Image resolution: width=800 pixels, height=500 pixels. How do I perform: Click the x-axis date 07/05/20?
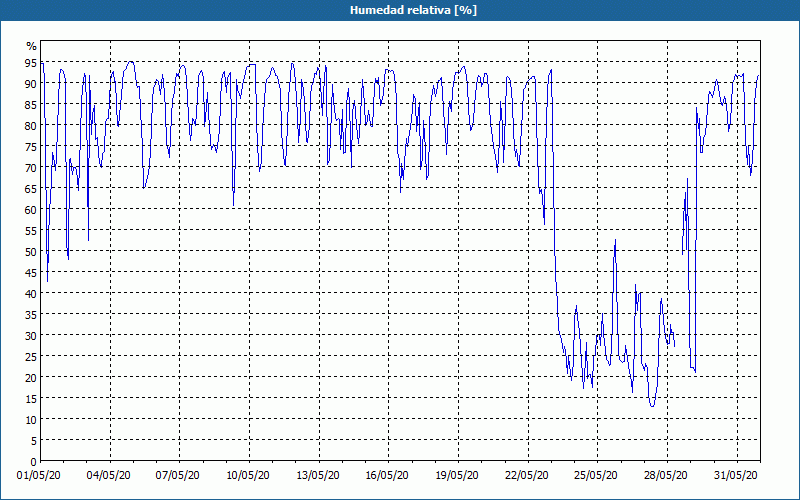coord(178,475)
